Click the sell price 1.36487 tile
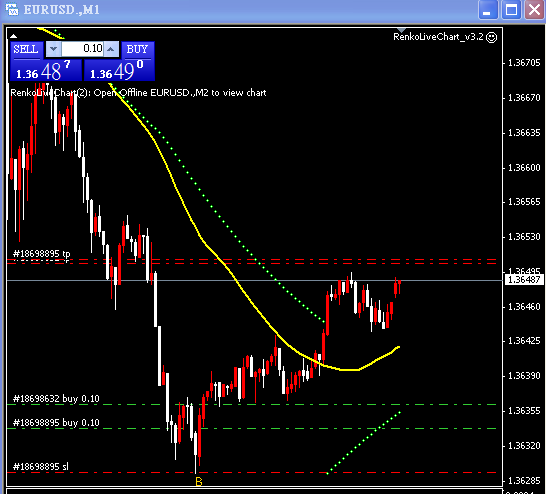 tap(46, 70)
